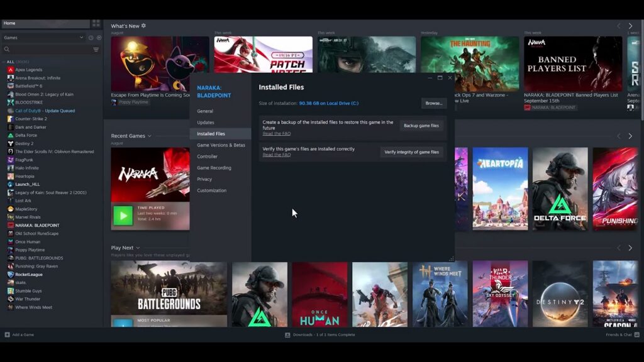Click the library grid view icon

click(x=96, y=23)
